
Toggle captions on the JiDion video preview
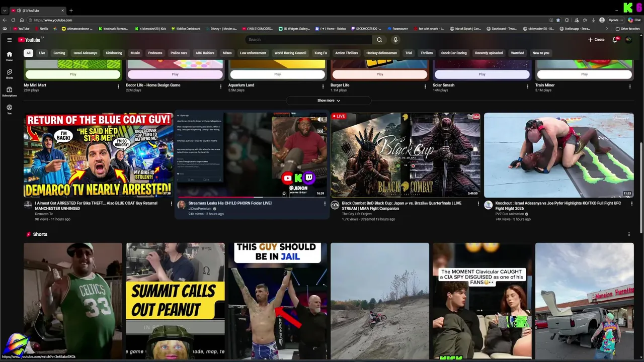(320, 131)
